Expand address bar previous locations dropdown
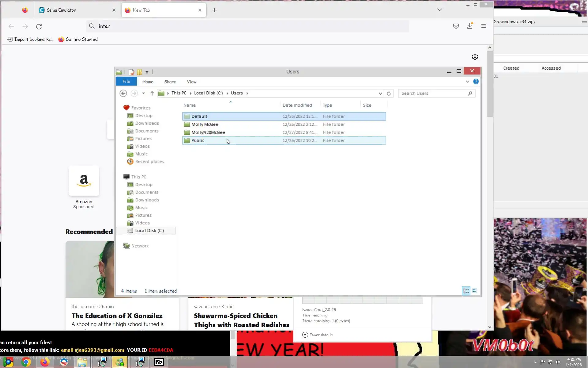 coord(380,93)
